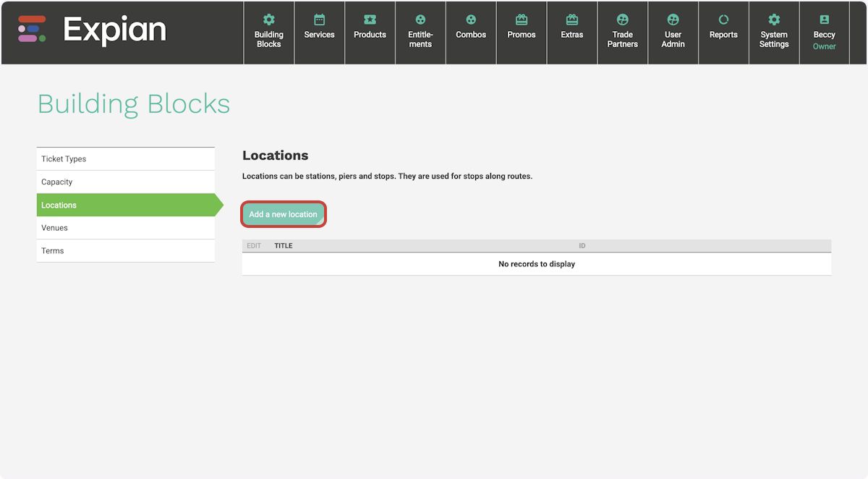This screenshot has width=868, height=479.
Task: Click the Expian logo
Action: pos(33,29)
